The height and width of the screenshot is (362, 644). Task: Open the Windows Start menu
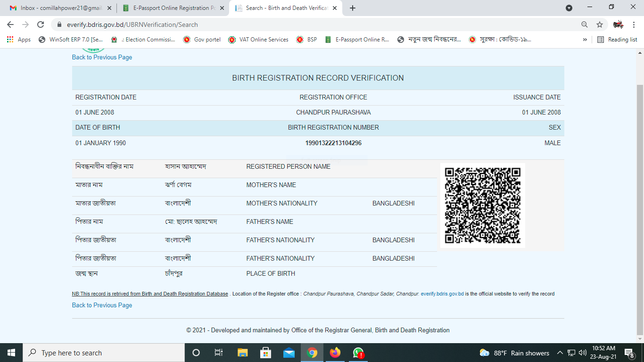pyautogui.click(x=11, y=353)
